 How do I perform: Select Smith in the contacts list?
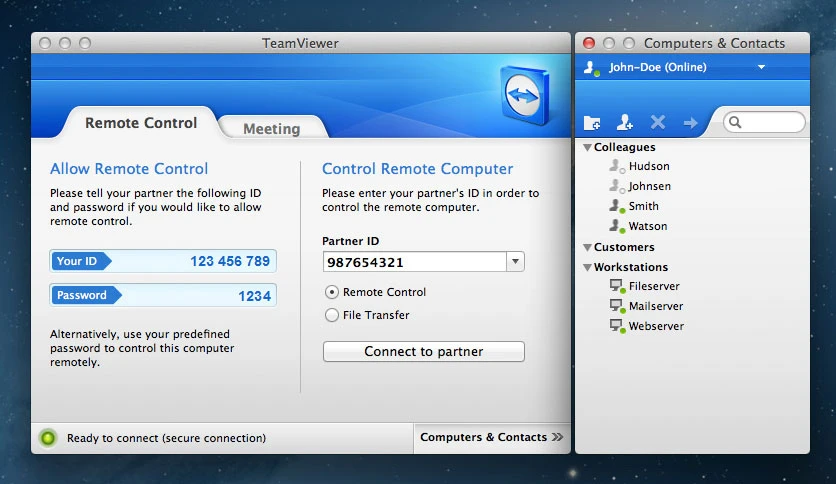pos(644,206)
